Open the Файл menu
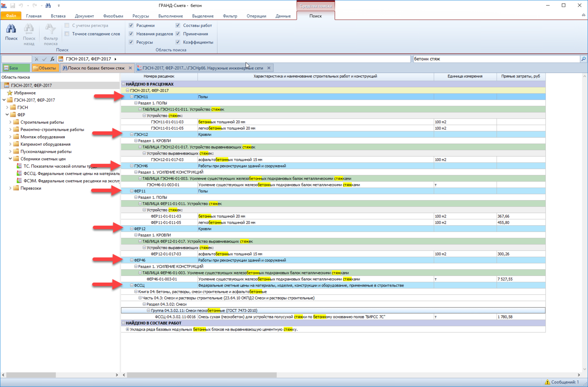Screen dimensions: 588x387 [x=11, y=16]
